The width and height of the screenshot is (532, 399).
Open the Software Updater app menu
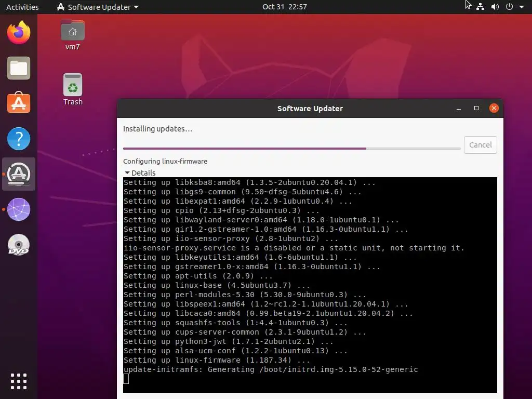98,7
